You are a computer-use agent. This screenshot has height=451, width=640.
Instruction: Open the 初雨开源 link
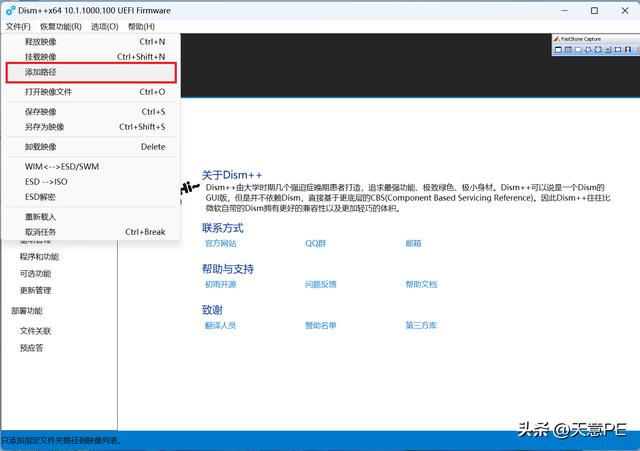point(220,284)
